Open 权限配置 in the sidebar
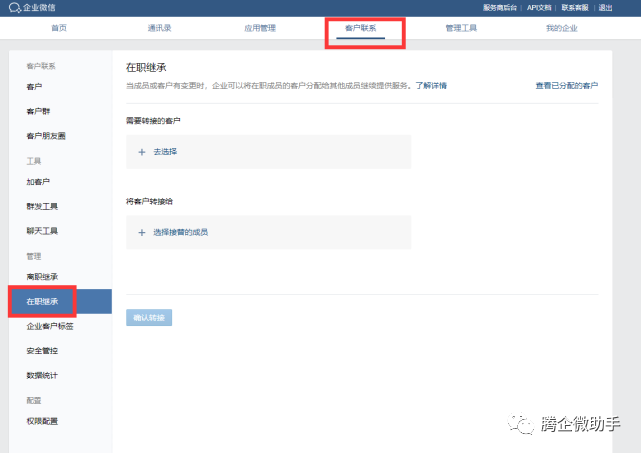 click(42, 421)
